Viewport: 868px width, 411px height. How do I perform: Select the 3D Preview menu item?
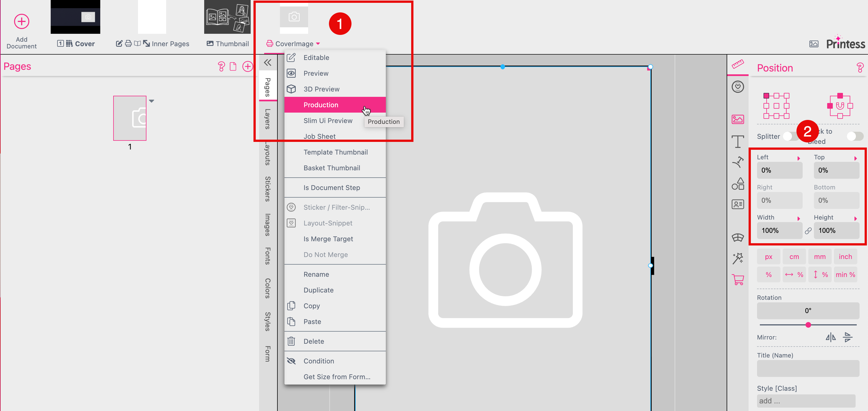tap(335, 89)
